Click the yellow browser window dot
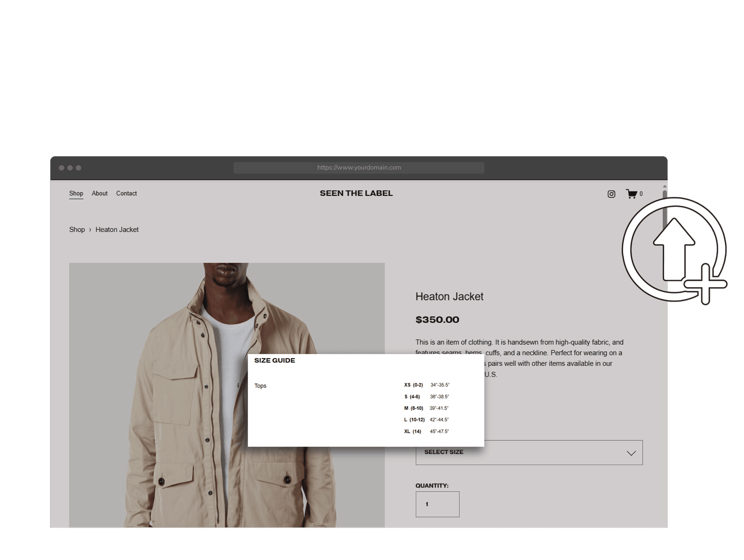Image resolution: width=744 pixels, height=560 pixels. pyautogui.click(x=71, y=168)
